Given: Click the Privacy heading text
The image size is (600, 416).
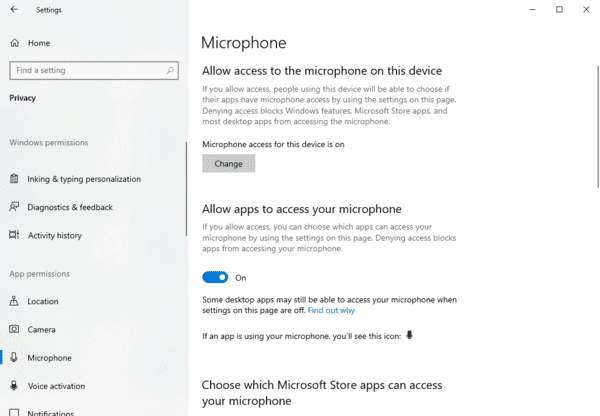Looking at the screenshot, I should (23, 98).
